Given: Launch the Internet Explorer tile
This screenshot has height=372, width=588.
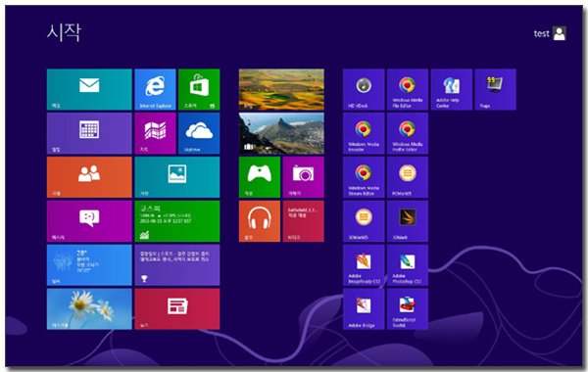Looking at the screenshot, I should (x=155, y=89).
